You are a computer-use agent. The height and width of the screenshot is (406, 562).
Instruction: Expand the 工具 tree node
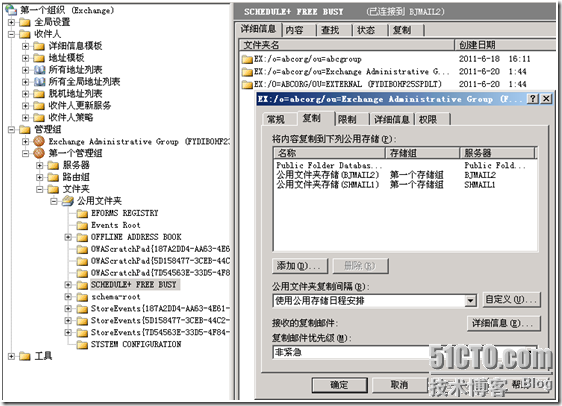tap(11, 356)
